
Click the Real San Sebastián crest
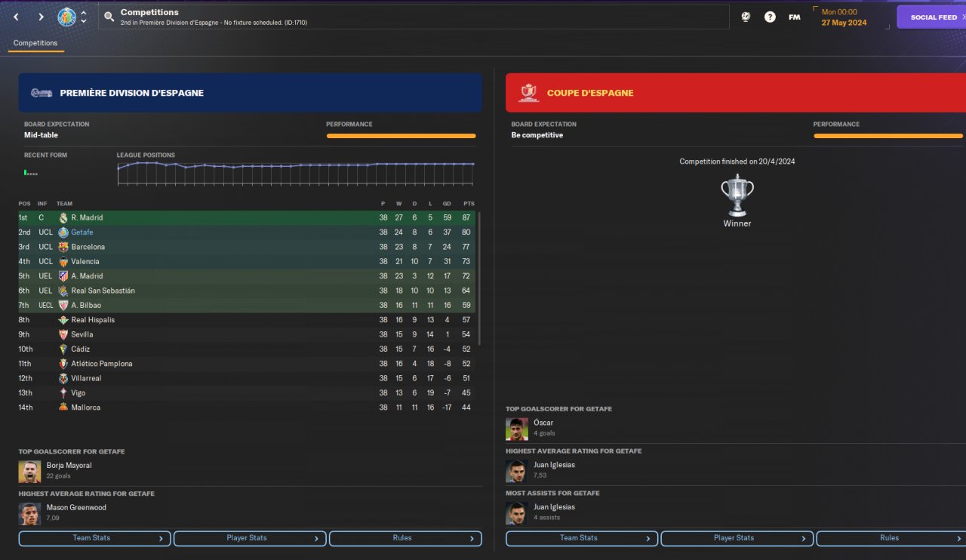[63, 291]
